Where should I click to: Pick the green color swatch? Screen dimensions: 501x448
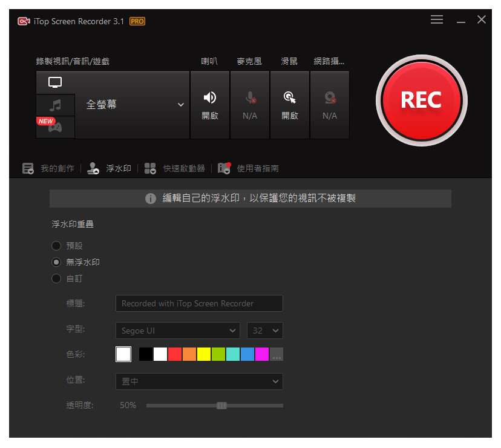pyautogui.click(x=218, y=354)
